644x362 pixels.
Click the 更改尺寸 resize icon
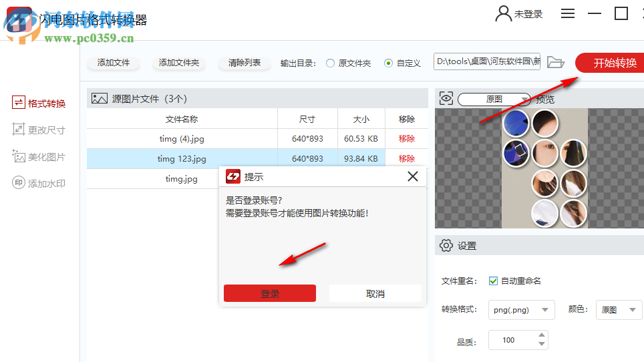[19, 130]
